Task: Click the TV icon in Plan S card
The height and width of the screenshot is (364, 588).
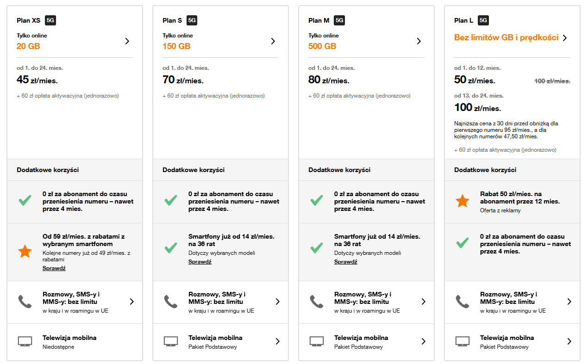Action: point(171,341)
